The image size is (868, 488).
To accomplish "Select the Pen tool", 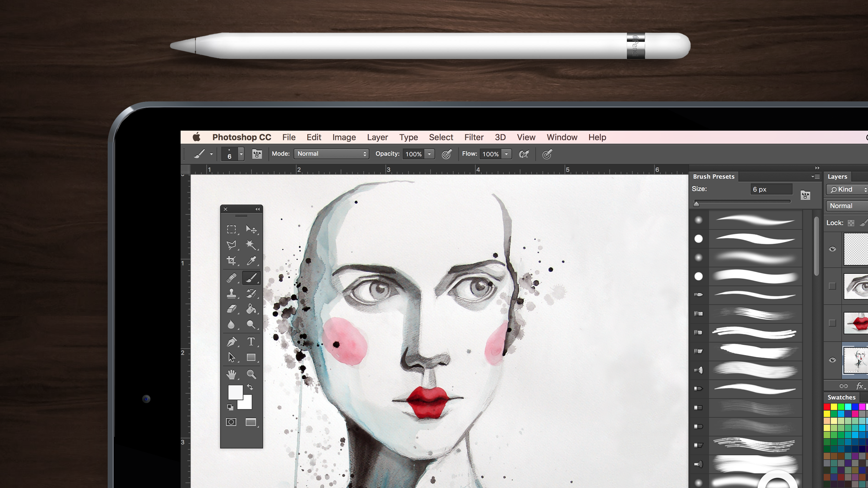I will click(231, 341).
